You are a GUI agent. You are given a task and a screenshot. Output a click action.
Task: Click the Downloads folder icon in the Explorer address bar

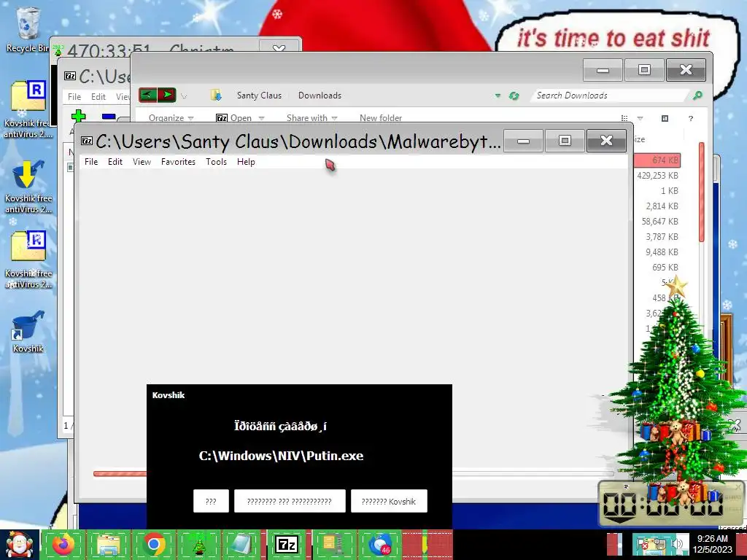pyautogui.click(x=216, y=96)
